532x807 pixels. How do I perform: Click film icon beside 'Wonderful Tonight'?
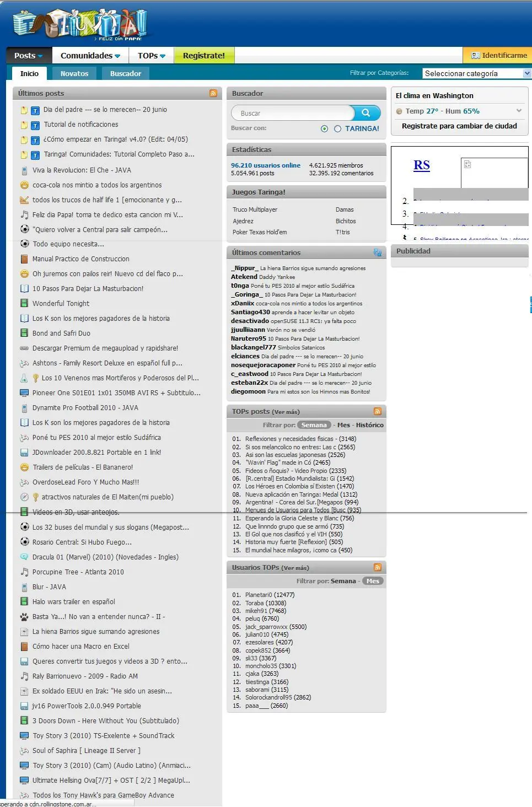coord(24,304)
